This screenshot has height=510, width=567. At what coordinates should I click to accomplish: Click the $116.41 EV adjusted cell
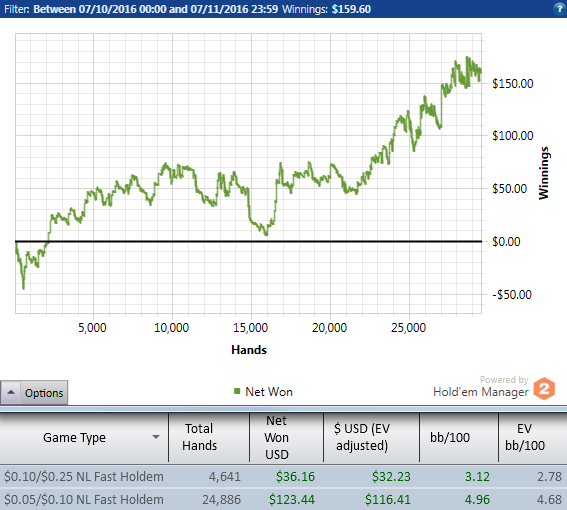(x=388, y=500)
